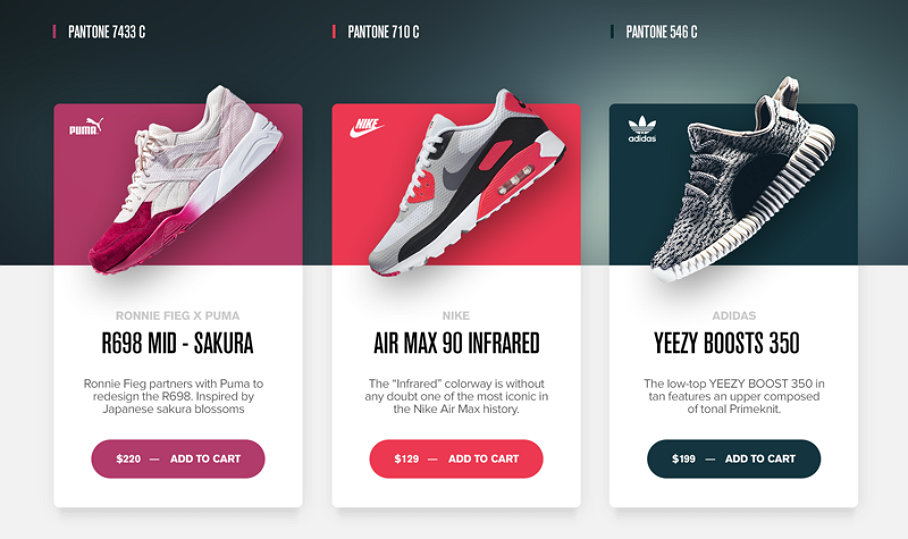Viewport: 908px width, 539px height.
Task: Click the NIKE brand label above the title
Action: [456, 316]
